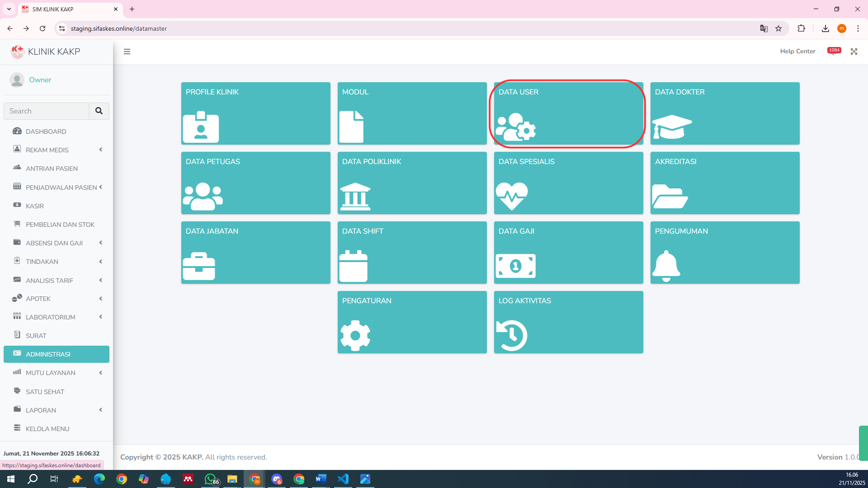Expand the Apotek sidebar menu
The width and height of the screenshot is (868, 488).
100,299
